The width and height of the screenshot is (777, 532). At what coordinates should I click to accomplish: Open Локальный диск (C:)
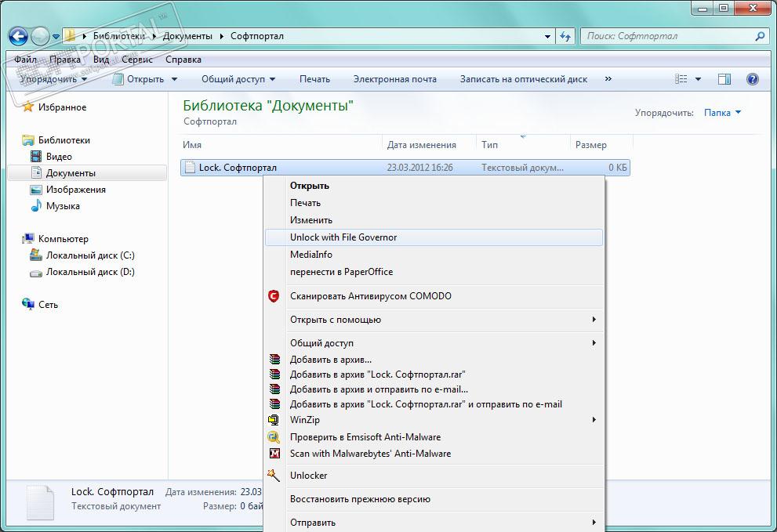[90, 255]
